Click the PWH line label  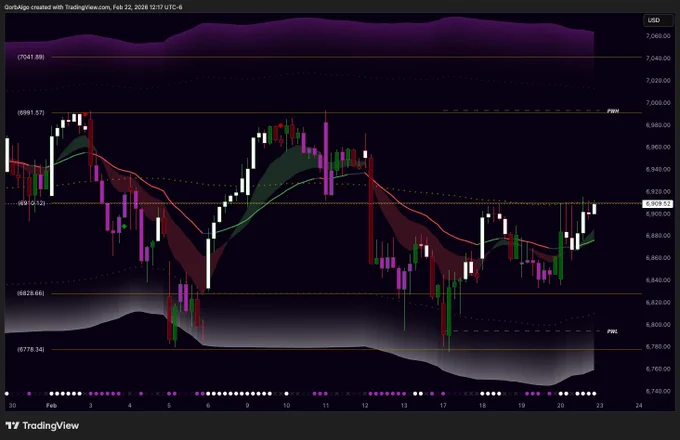pos(613,111)
